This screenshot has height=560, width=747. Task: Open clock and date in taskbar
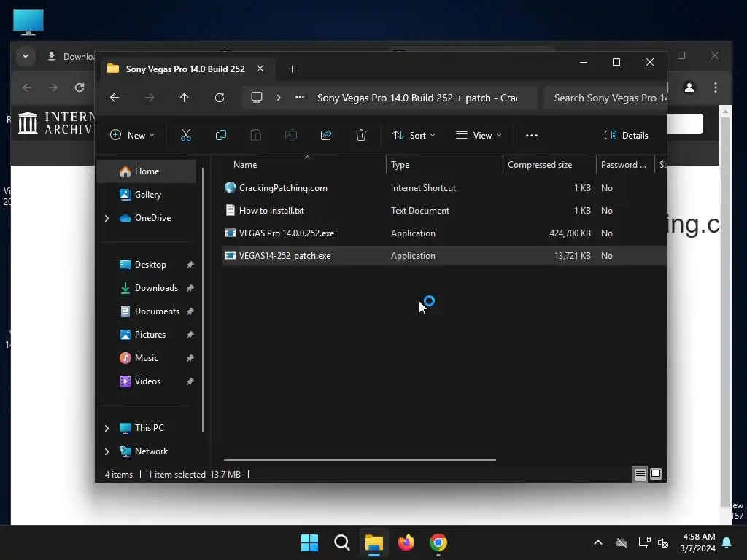pos(698,542)
